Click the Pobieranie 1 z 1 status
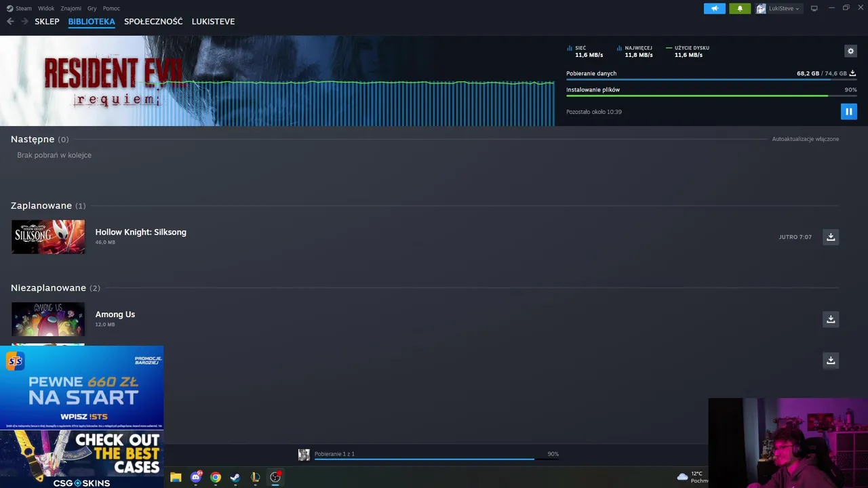Screen dimensions: 868x488 tap(334, 454)
